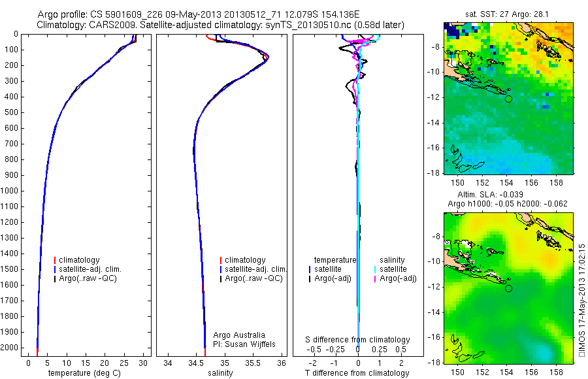588x379 pixels.
Task: Click the 'PI: Susan Wijffels' text
Action: tap(244, 344)
